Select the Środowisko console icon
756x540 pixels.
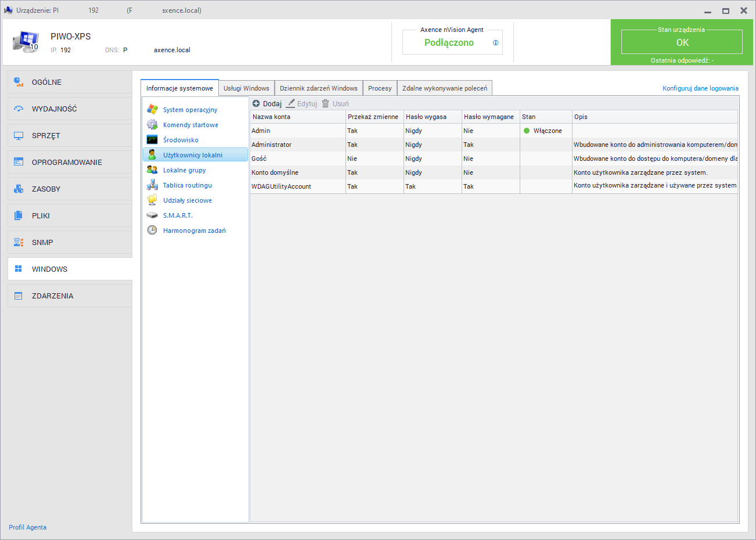pos(152,139)
